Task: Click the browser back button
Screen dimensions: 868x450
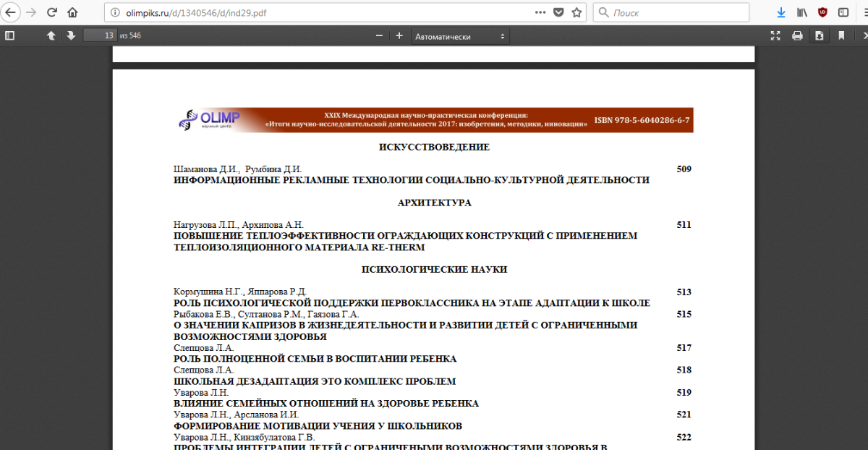Action: point(12,12)
